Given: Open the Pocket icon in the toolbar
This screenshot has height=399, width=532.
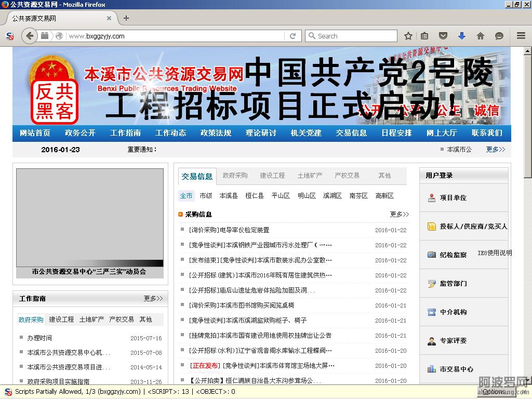Looking at the screenshot, I should pyautogui.click(x=443, y=36).
